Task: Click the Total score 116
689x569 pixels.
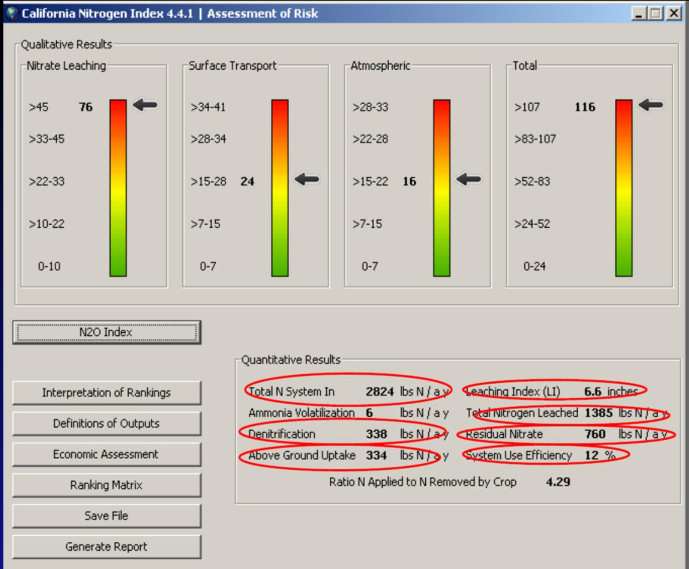Action: click(585, 107)
